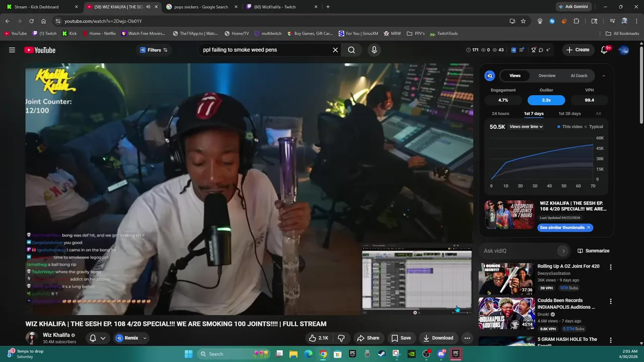Viewport: 644px width, 362px height.
Task: Go to browser home page
Action: pos(44,21)
